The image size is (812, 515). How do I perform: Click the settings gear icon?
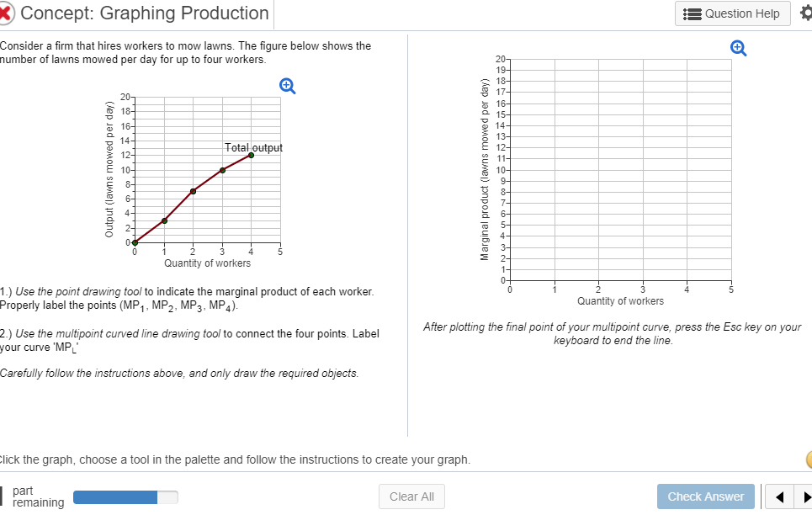(x=805, y=13)
